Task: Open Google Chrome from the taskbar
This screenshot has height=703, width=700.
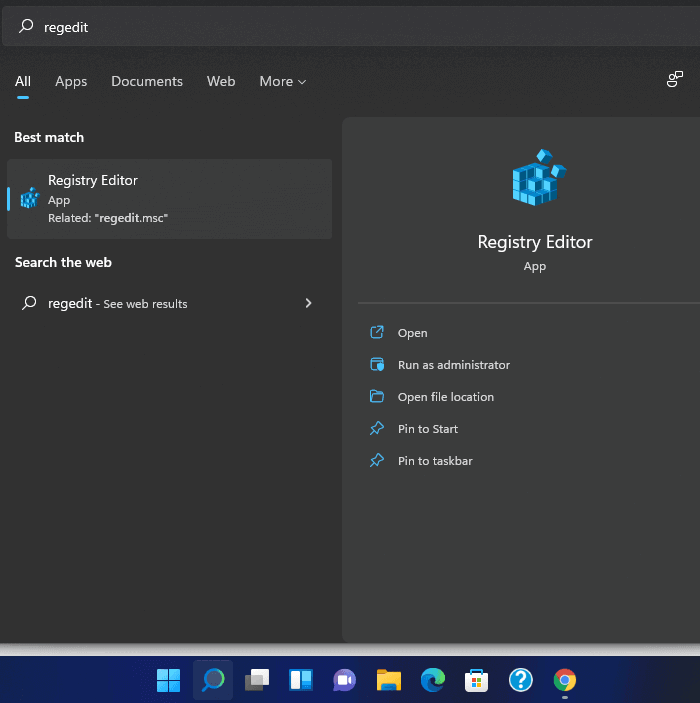Action: point(565,680)
